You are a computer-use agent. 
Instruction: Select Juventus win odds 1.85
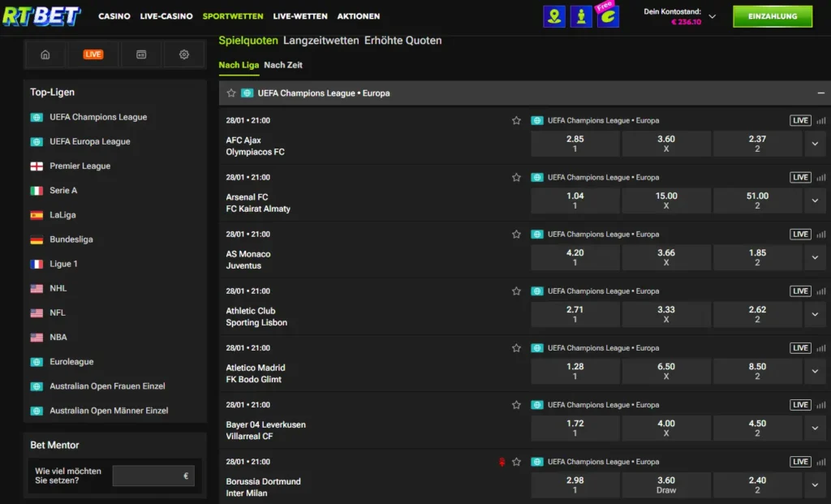[757, 257]
